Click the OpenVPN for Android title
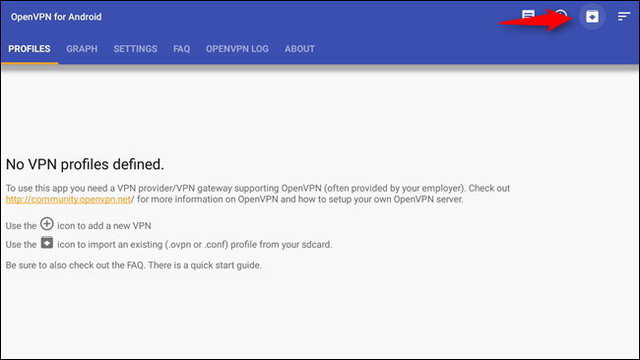The width and height of the screenshot is (640, 360). tap(56, 17)
